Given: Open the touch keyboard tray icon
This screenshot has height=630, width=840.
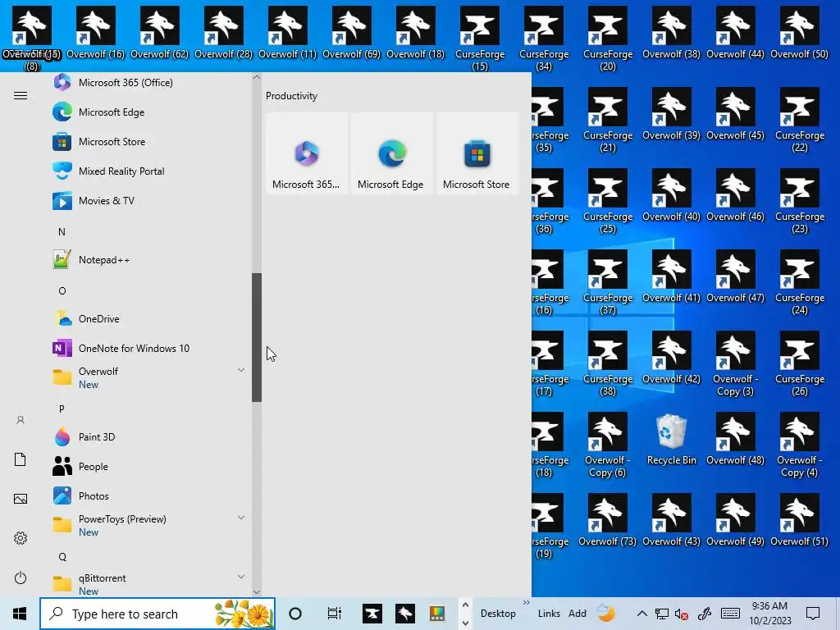Looking at the screenshot, I should 730,614.
